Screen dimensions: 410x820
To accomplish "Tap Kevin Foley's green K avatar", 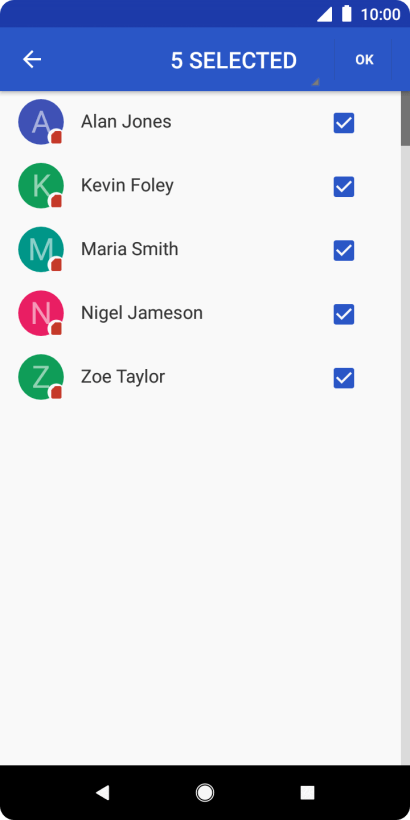I will coord(41,186).
